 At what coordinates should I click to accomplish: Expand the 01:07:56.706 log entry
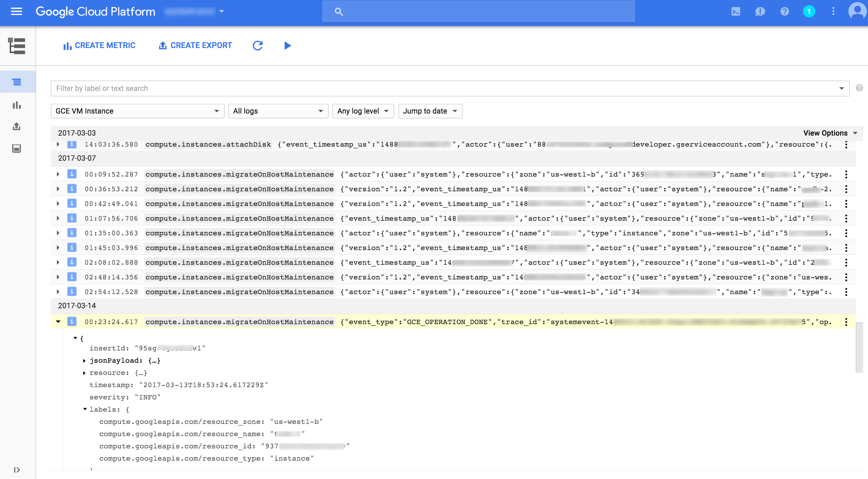[58, 218]
